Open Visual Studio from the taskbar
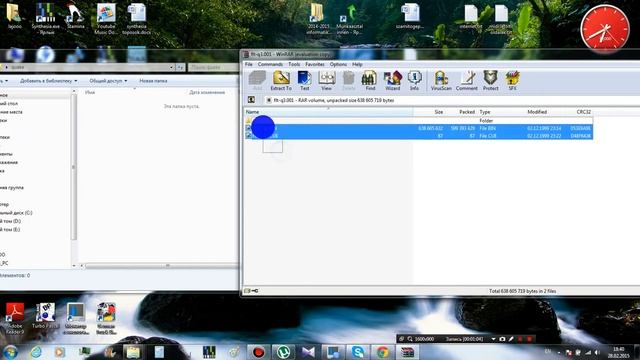 click(x=308, y=352)
